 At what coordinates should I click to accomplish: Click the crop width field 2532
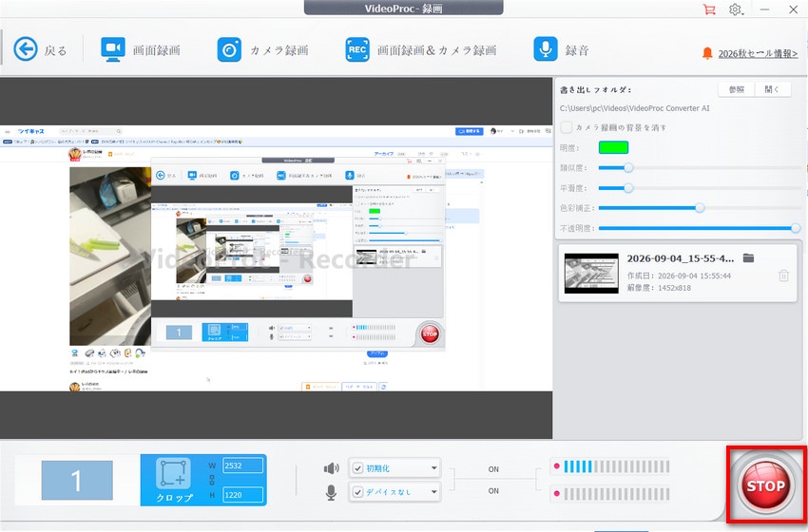coord(242,465)
